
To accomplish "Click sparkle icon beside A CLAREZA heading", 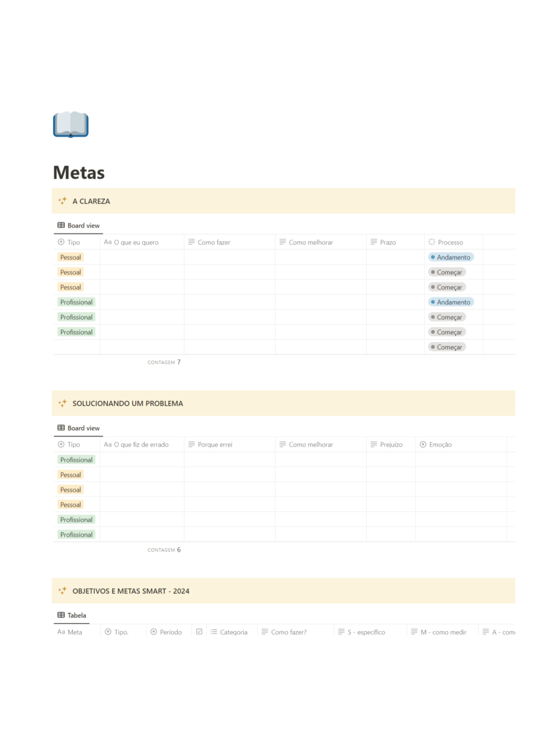I will coord(62,201).
